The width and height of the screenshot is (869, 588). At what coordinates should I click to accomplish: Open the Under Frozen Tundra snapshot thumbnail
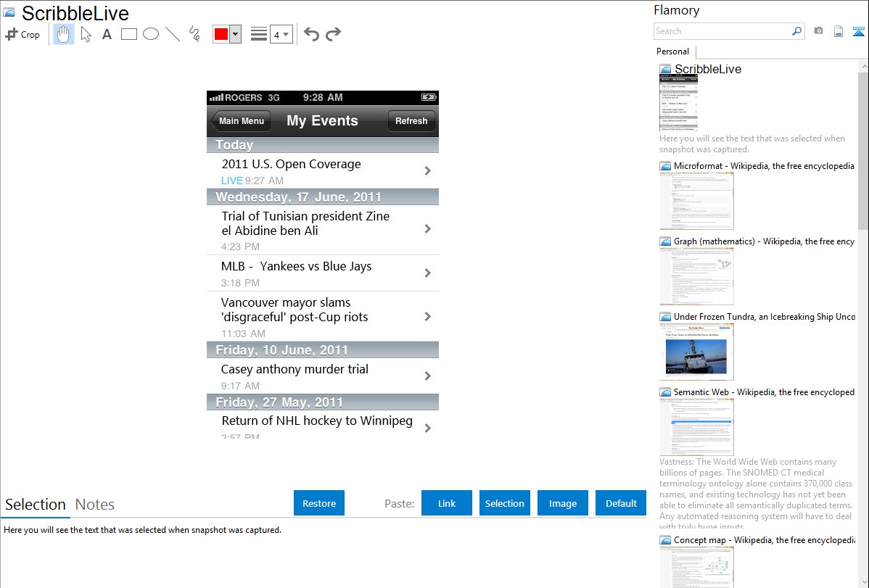pos(696,352)
